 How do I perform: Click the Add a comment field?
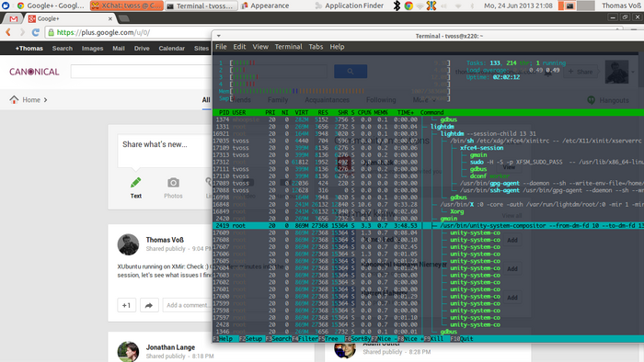[x=188, y=305]
